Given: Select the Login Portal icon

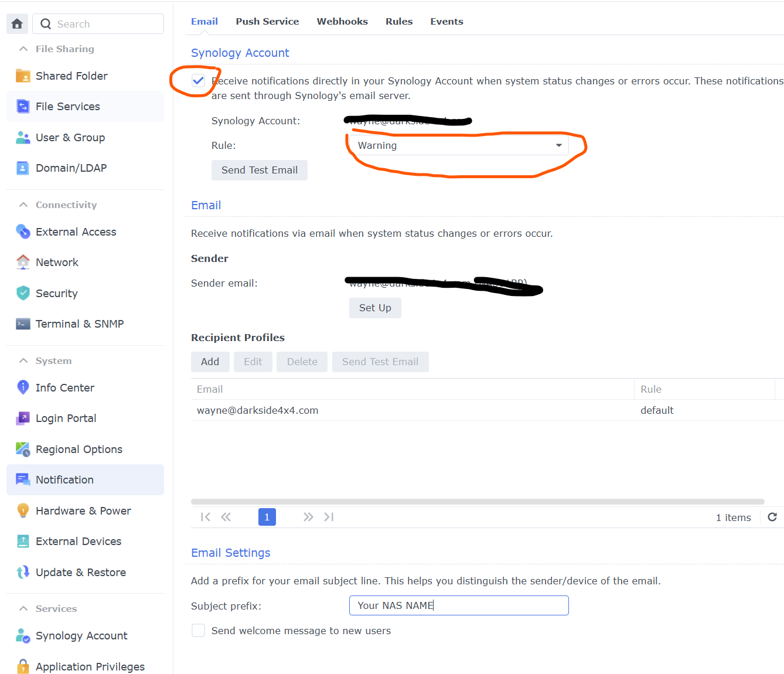Looking at the screenshot, I should 23,418.
